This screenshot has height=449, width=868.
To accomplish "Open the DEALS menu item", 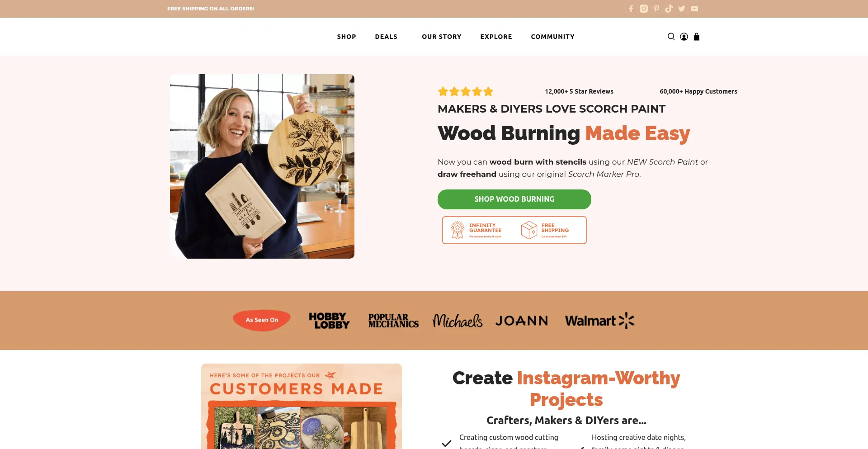I will pos(386,37).
